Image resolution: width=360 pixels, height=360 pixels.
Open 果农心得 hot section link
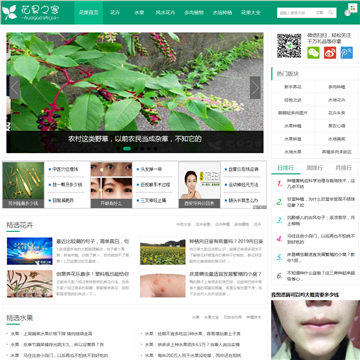pos(337,126)
